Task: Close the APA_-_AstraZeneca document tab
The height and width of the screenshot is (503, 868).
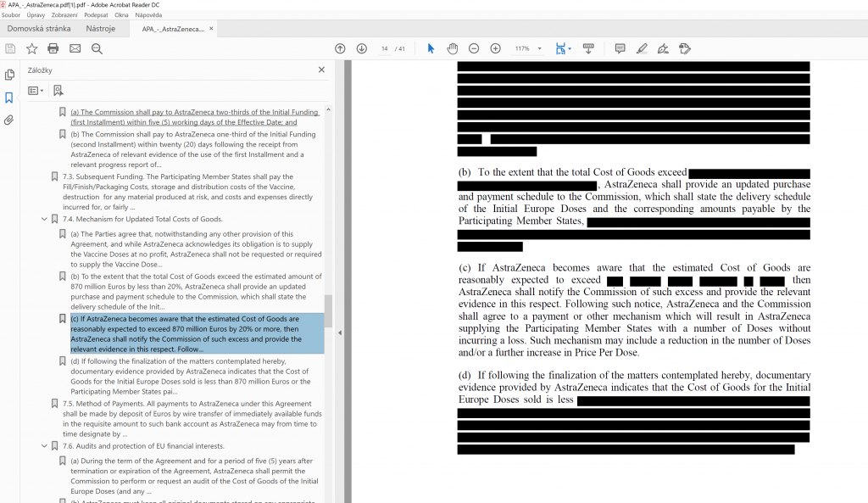Action: [211, 29]
